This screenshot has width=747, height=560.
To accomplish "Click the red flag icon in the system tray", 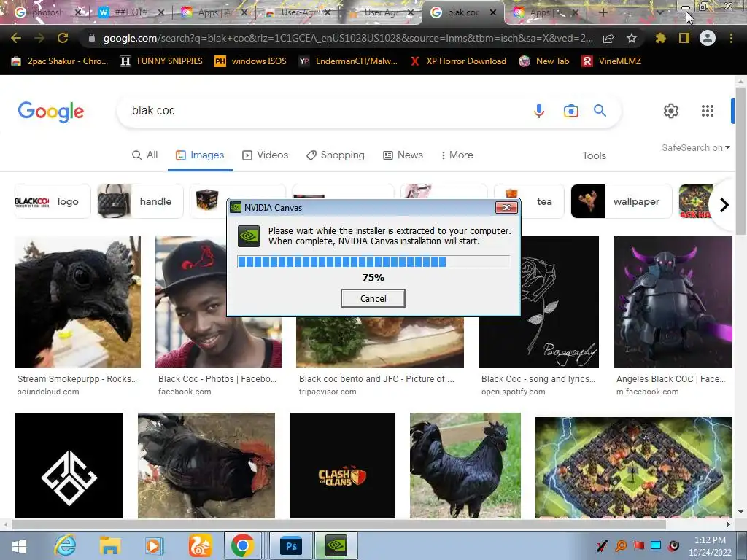I will (x=639, y=545).
